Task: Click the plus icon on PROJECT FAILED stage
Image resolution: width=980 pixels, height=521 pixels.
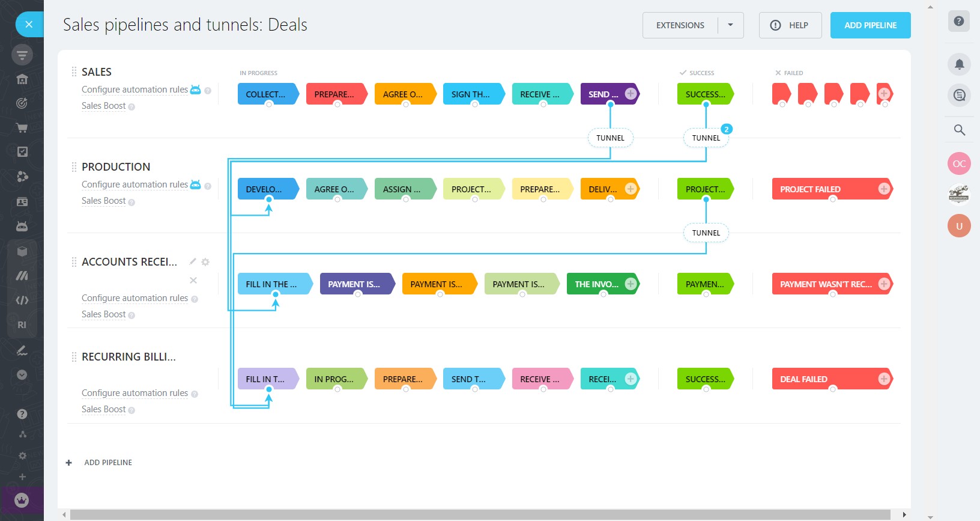Action: click(883, 189)
